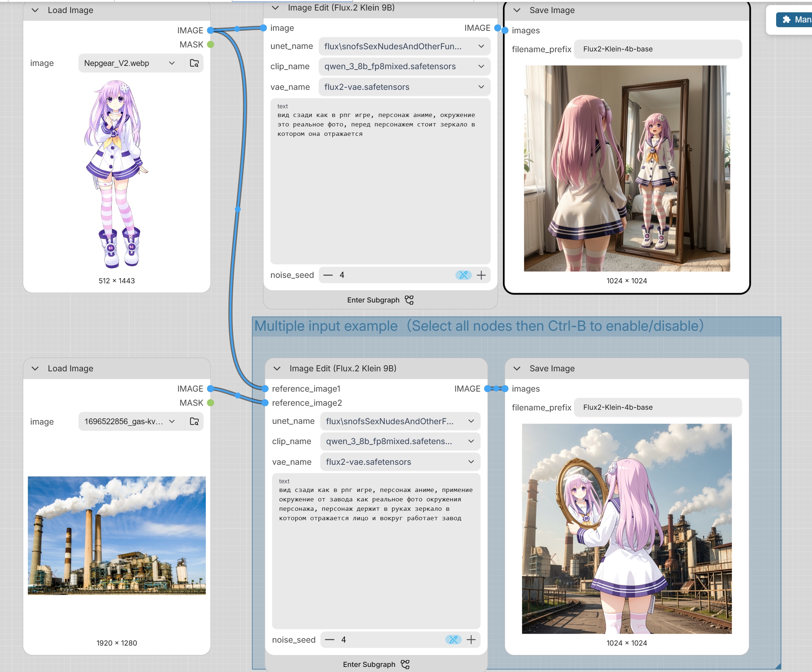Image resolution: width=812 pixels, height=672 pixels.
Task: Click the link midpoint dot between grouped IMAGE and images
Action: click(496, 389)
